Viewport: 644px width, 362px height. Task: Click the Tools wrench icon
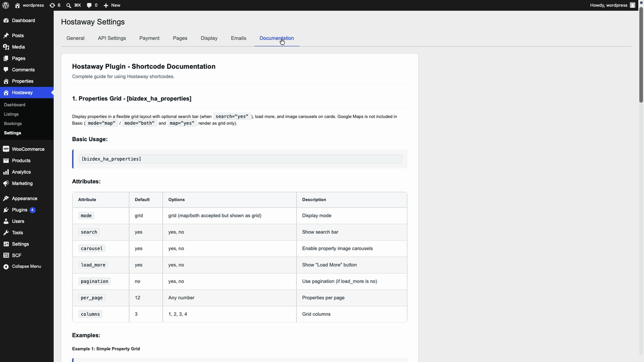coord(6,233)
